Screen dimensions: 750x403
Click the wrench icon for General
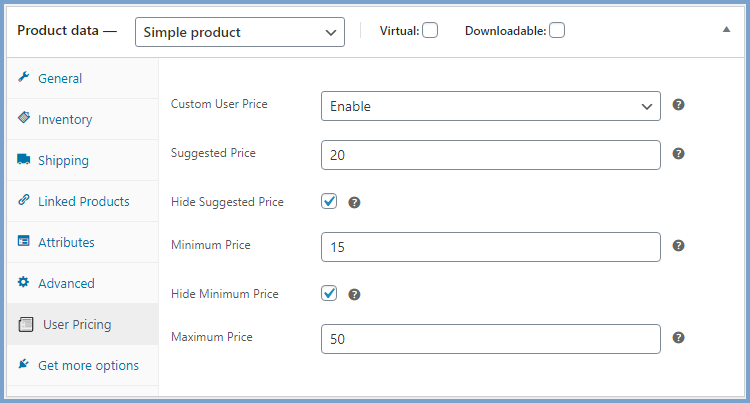23,77
